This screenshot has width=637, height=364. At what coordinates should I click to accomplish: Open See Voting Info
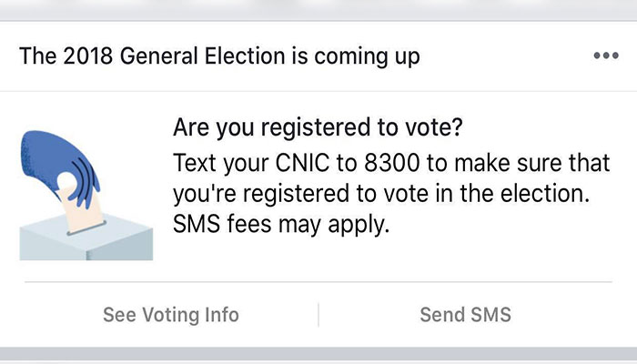pos(171,315)
